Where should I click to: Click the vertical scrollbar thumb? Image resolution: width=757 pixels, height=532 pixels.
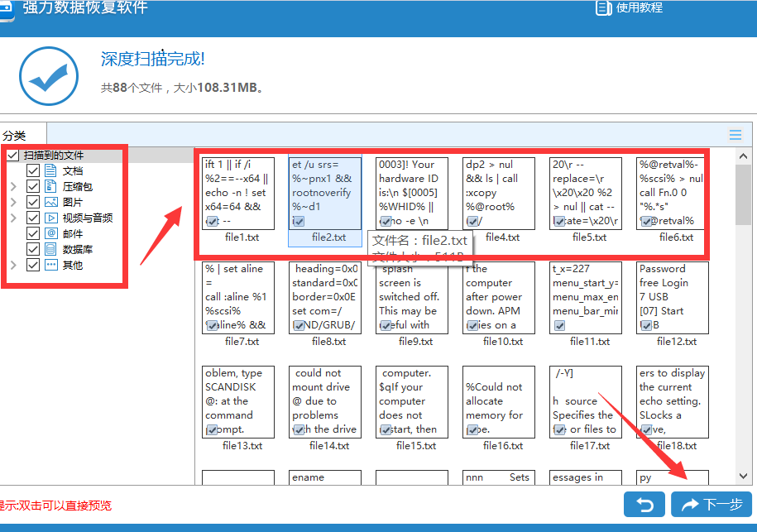pyautogui.click(x=744, y=194)
